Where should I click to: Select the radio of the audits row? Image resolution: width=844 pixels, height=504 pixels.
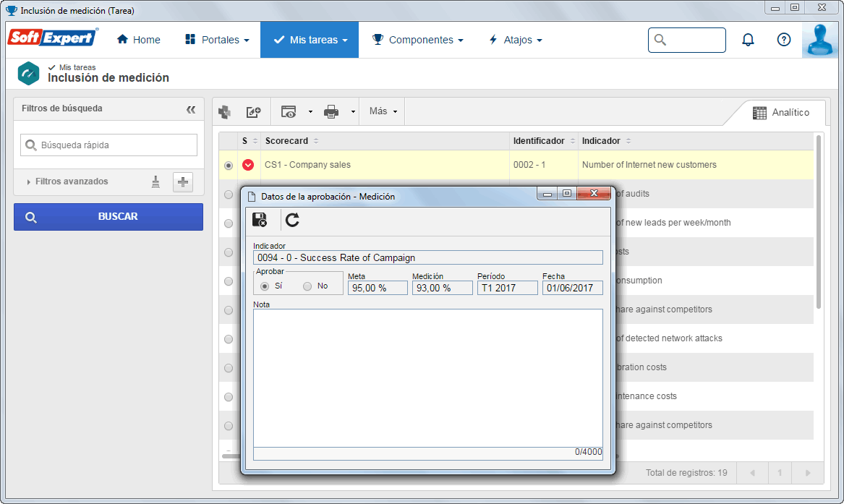click(x=229, y=195)
